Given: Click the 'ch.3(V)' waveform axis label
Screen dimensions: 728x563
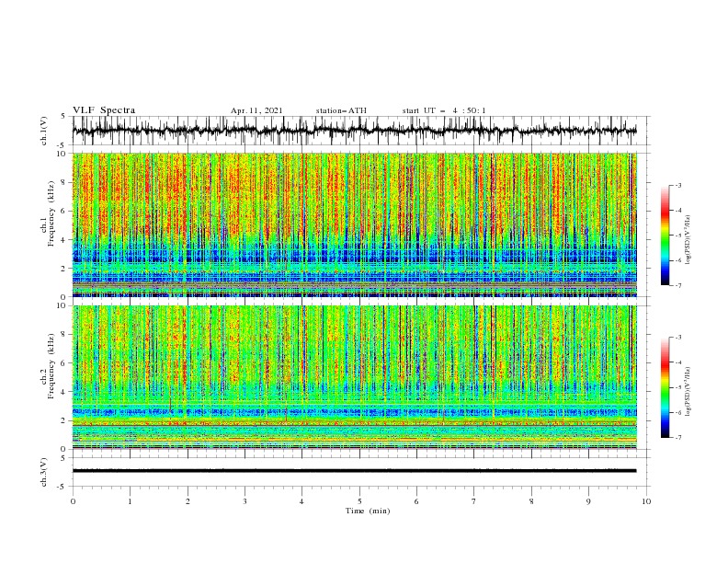Looking at the screenshot, I should point(44,472).
